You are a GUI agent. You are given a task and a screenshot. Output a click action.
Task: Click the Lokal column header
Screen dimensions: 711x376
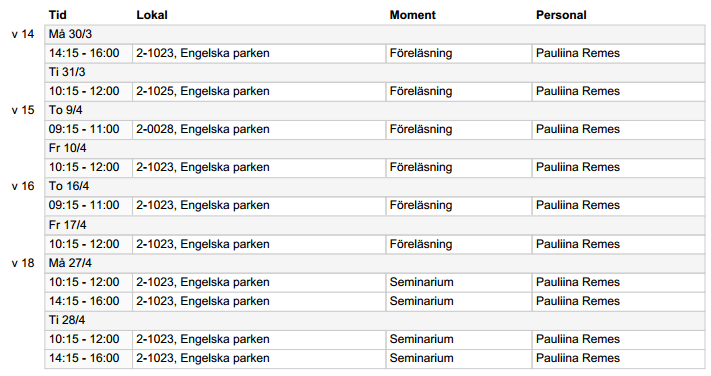coord(152,15)
